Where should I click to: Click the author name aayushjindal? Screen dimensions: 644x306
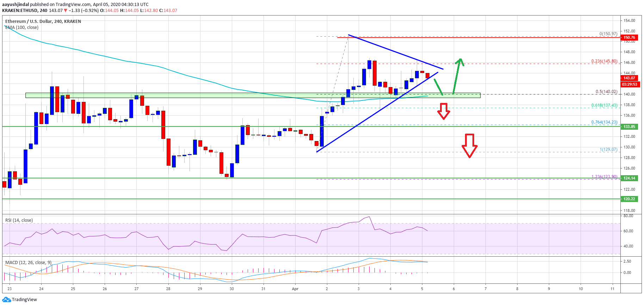point(16,5)
